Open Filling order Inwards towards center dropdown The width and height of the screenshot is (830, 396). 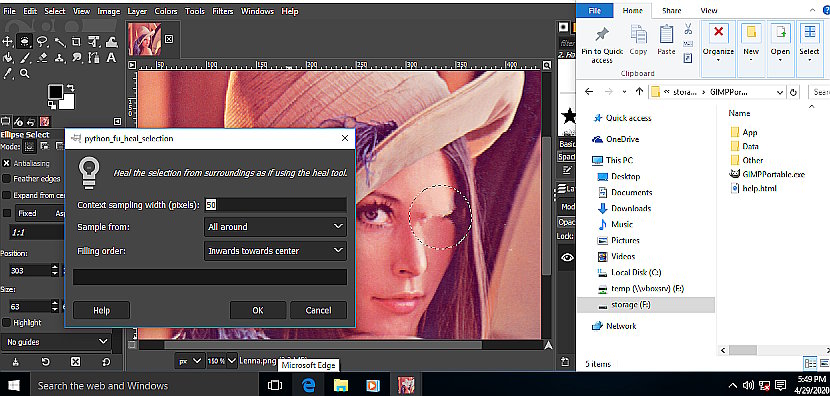point(275,251)
